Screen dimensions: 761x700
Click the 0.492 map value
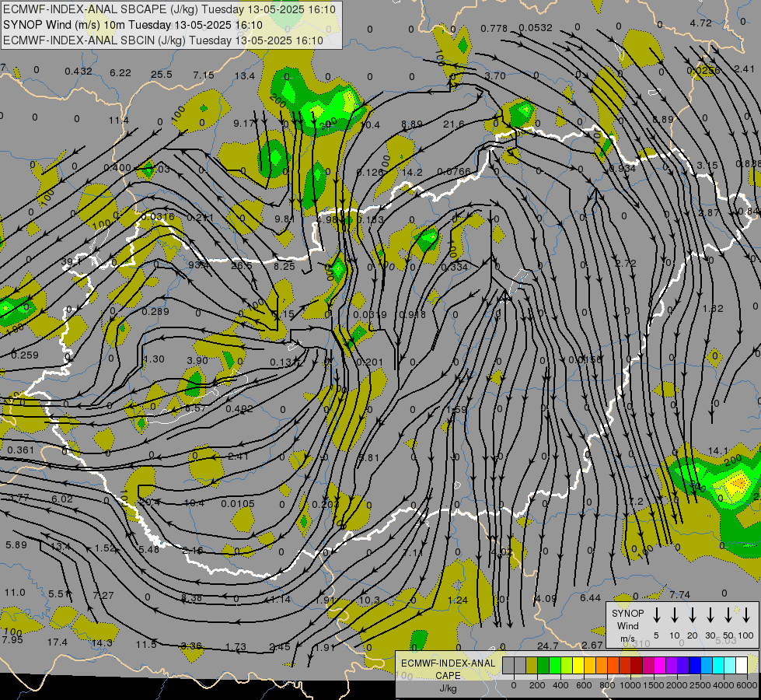[x=239, y=409]
